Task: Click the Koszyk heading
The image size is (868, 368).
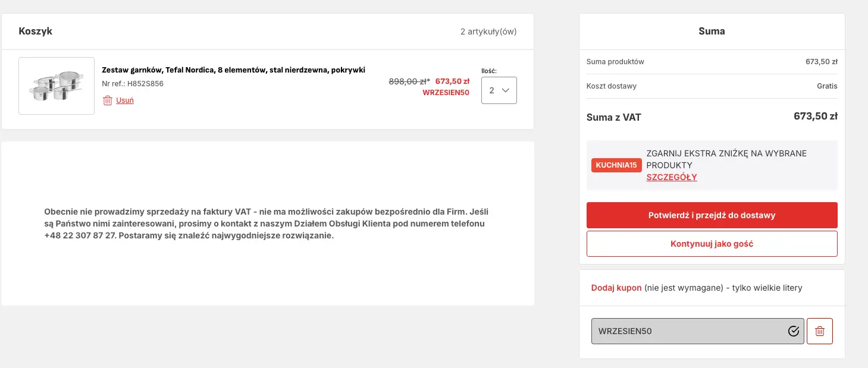Action: [36, 32]
